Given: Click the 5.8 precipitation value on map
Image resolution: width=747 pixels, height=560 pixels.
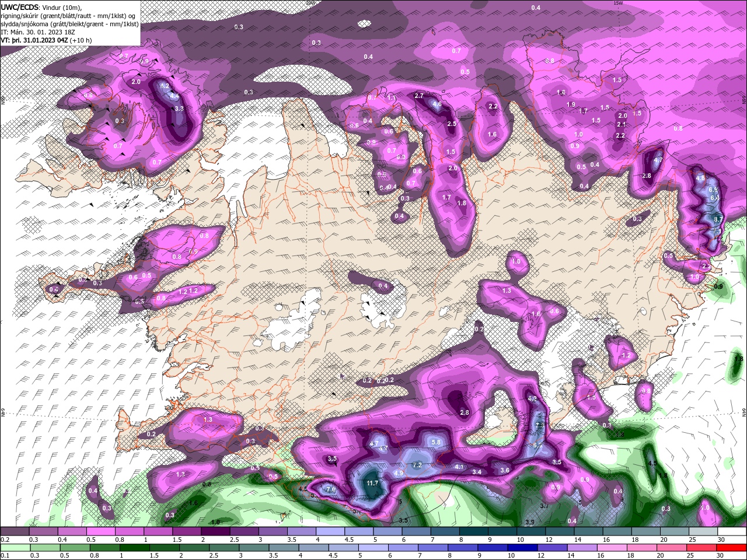Looking at the screenshot, I should [435, 442].
